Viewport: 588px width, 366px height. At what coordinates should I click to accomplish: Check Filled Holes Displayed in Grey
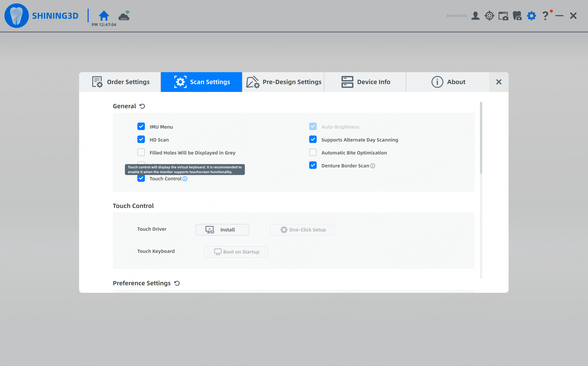(x=141, y=153)
